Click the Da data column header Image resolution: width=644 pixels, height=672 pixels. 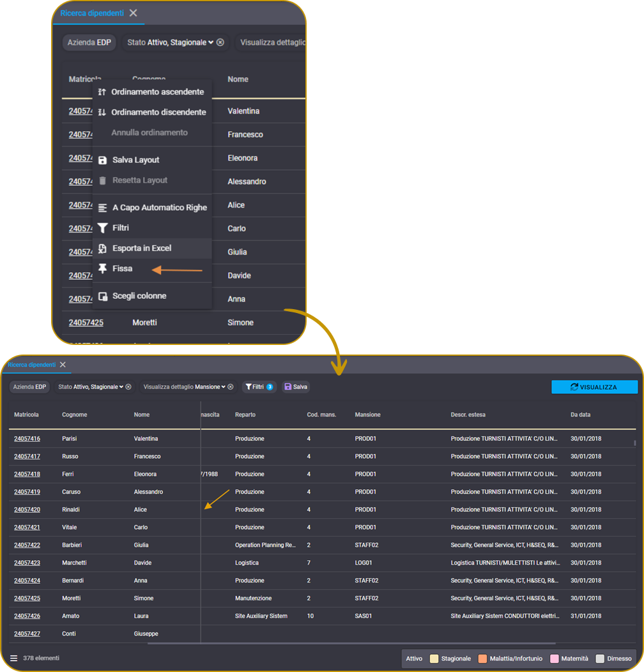coord(580,415)
